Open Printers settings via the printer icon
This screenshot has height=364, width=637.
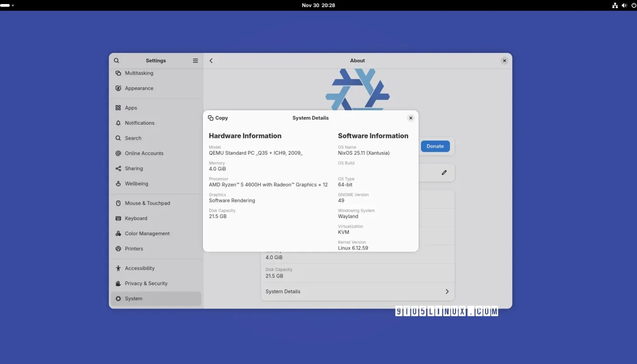point(118,248)
